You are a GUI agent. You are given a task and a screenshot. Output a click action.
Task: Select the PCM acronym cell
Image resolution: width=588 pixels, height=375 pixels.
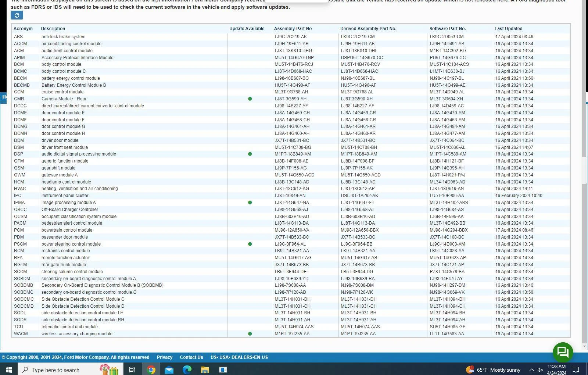click(x=19, y=230)
